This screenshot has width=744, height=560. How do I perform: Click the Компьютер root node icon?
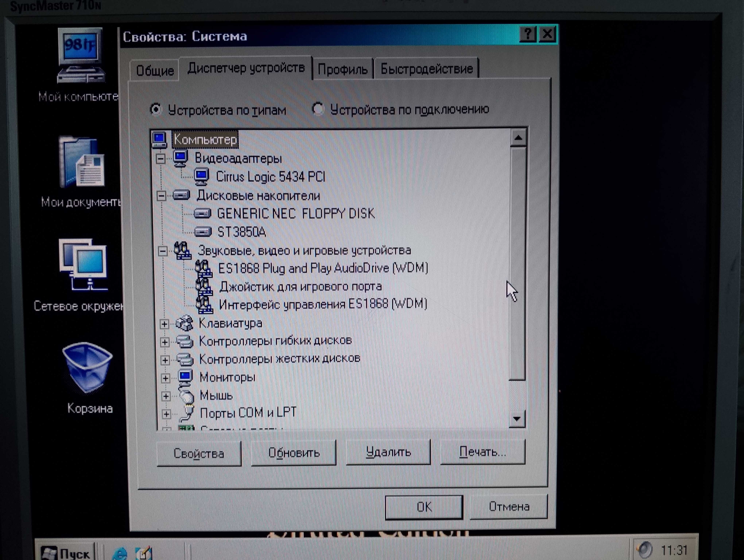pos(159,139)
